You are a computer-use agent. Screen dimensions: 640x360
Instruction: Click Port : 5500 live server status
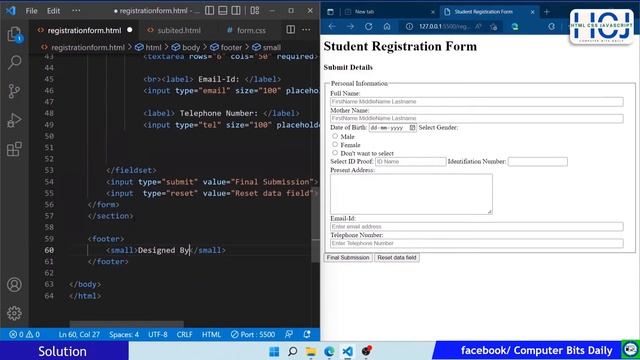pyautogui.click(x=253, y=334)
